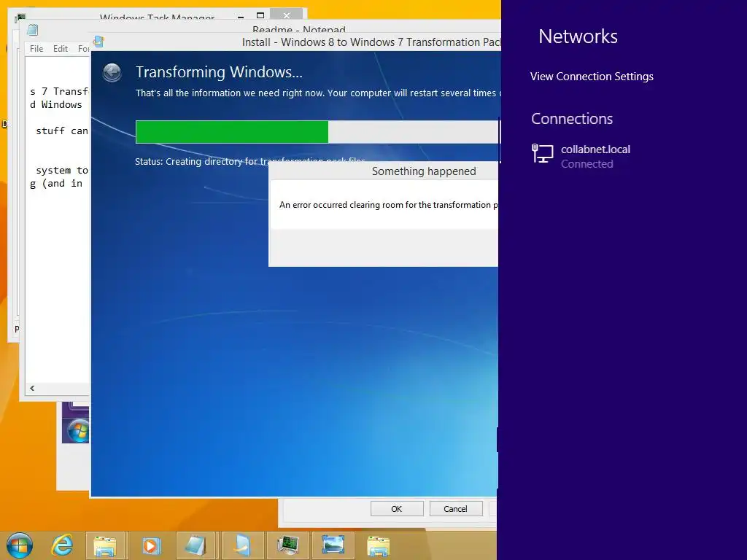Click the network computer icon beside collabnet.local
Image resolution: width=747 pixels, height=560 pixels.
click(x=542, y=153)
